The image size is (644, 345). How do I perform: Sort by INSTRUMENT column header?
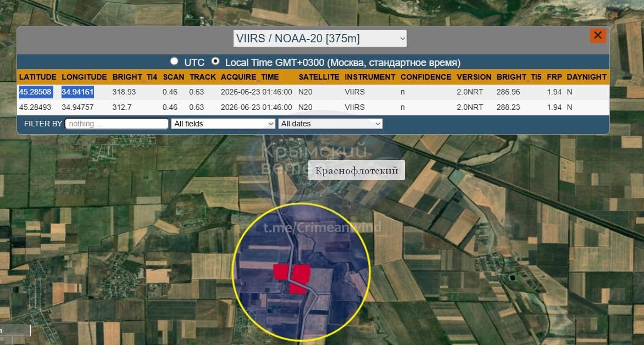pyautogui.click(x=370, y=77)
